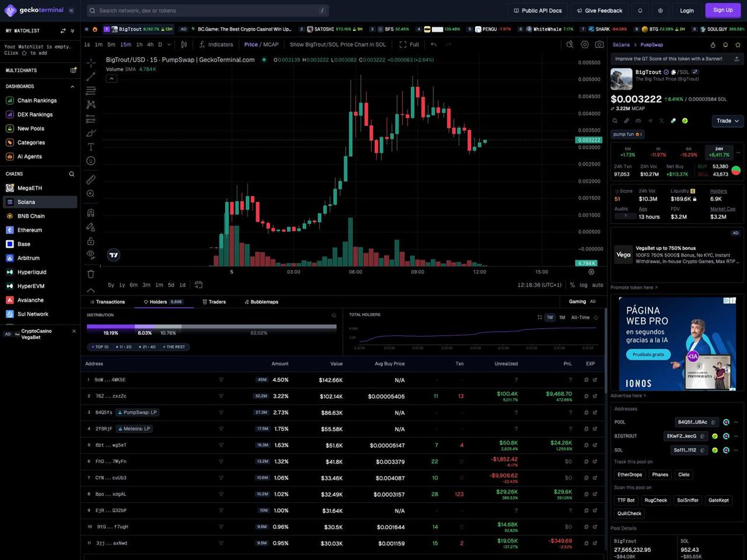Select 24H stats period box
The image size is (747, 560).
719,152
